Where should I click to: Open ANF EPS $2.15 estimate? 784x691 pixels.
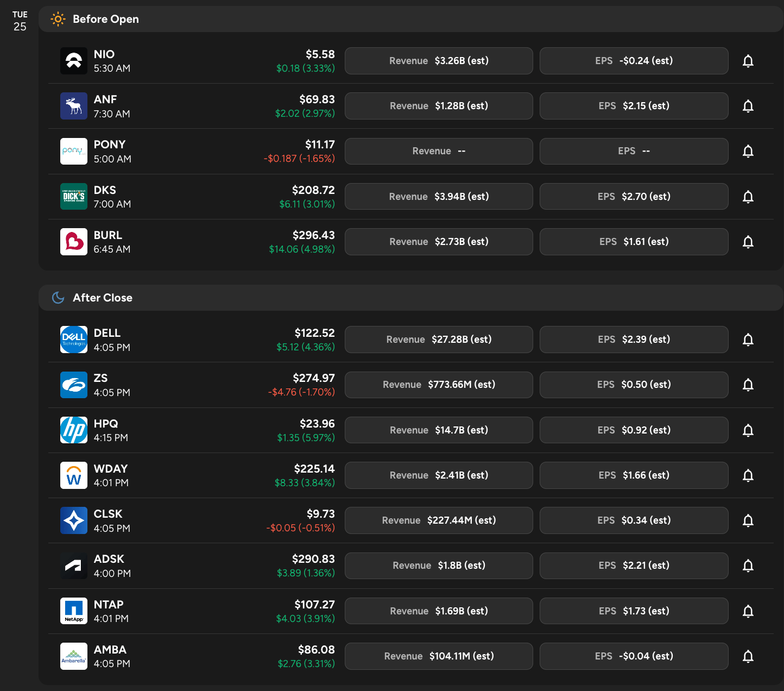tap(634, 106)
